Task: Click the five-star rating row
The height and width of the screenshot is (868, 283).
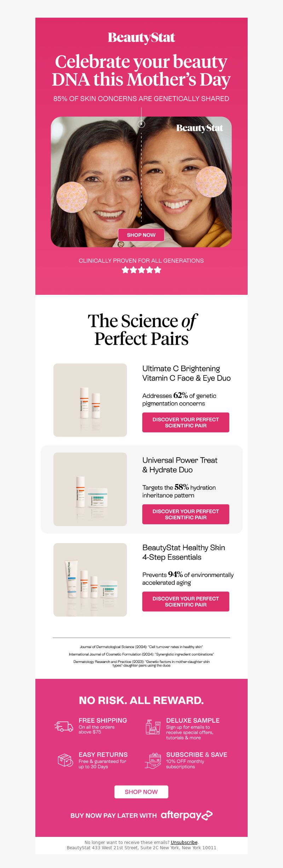Action: (141, 270)
